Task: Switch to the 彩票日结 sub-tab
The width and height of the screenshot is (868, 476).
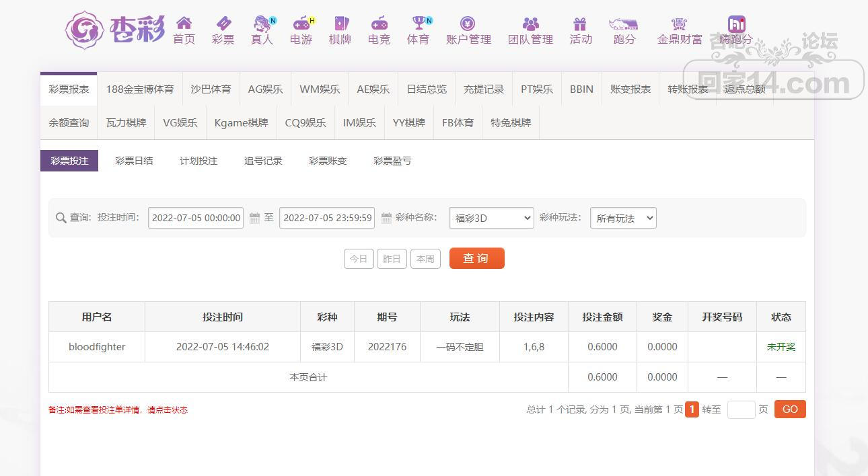Action: coord(134,161)
